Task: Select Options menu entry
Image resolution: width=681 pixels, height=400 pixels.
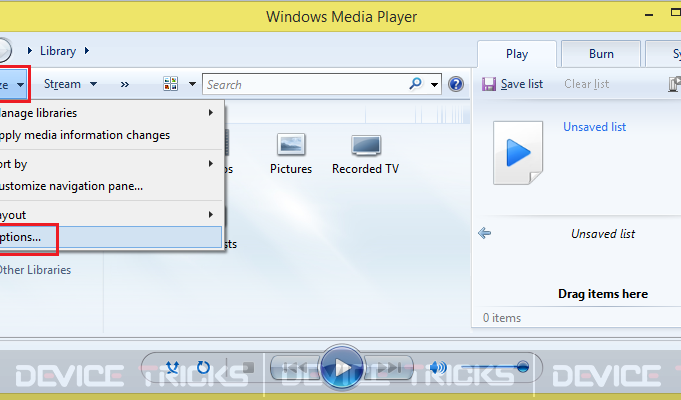Action: click(111, 237)
